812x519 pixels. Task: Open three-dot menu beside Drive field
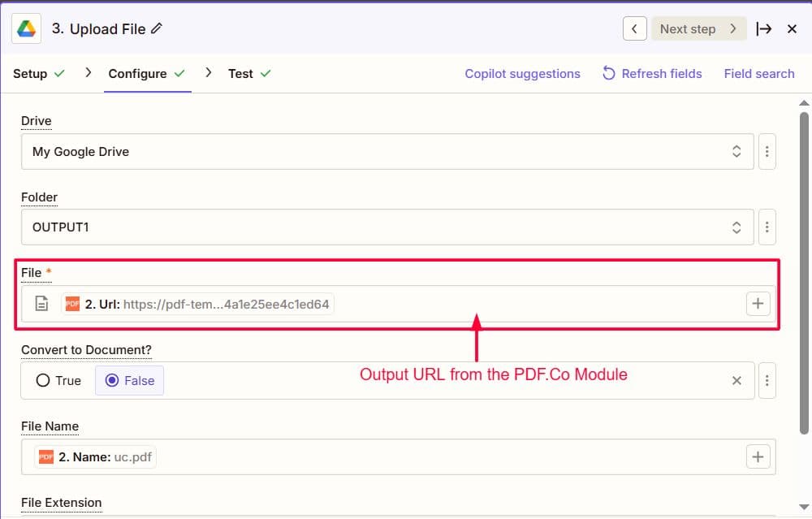coord(767,152)
